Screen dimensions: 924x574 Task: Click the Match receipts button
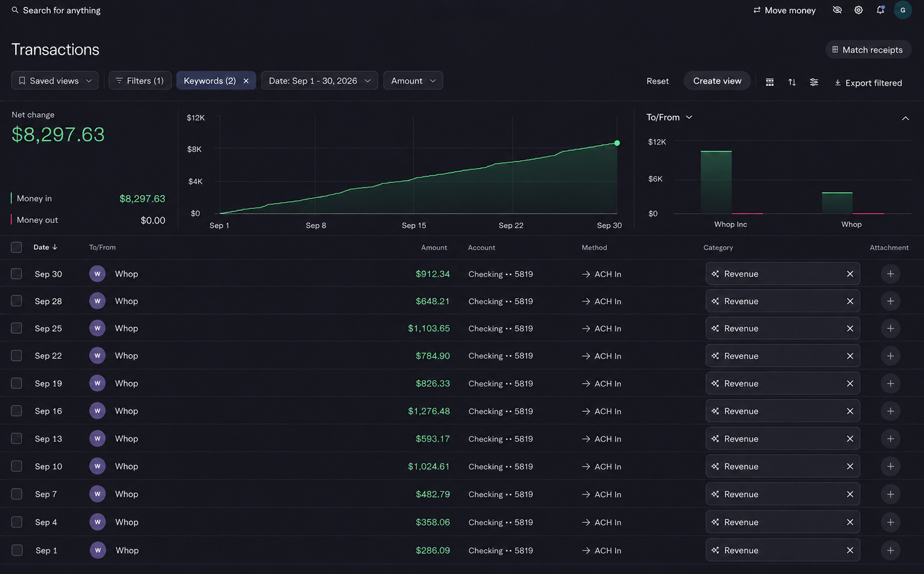click(868, 50)
